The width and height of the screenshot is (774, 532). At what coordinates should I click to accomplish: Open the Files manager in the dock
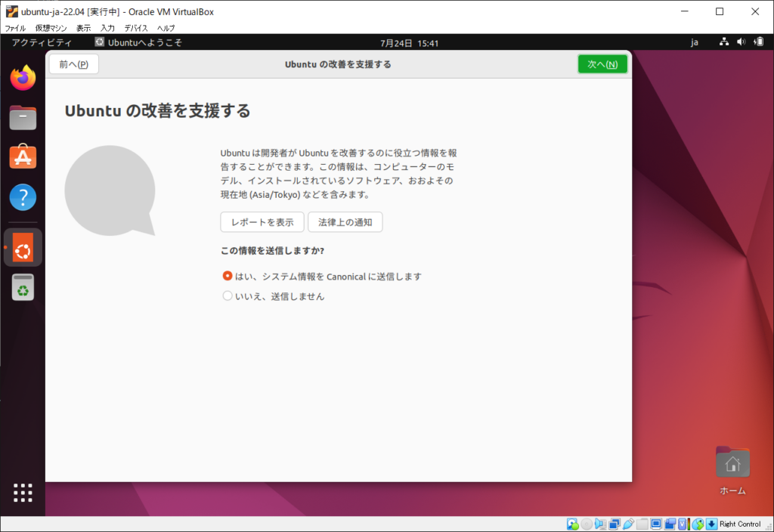tap(23, 117)
